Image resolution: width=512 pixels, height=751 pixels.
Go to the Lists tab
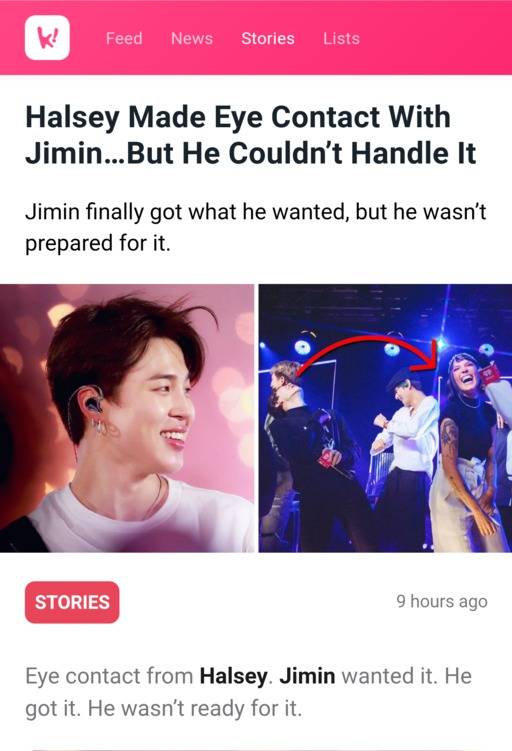click(x=341, y=38)
